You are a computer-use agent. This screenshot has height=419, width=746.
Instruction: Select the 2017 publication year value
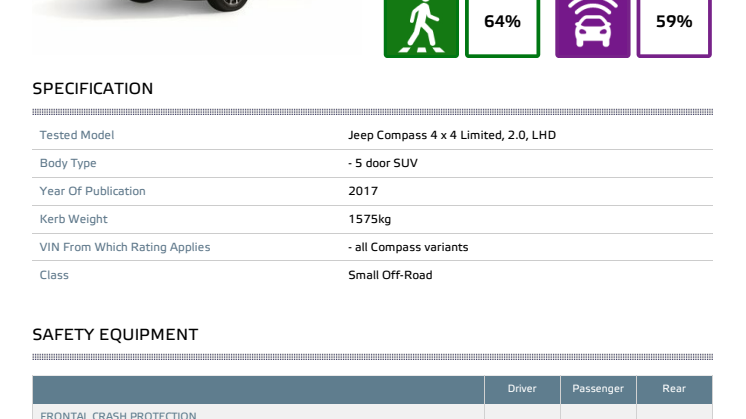pyautogui.click(x=363, y=191)
